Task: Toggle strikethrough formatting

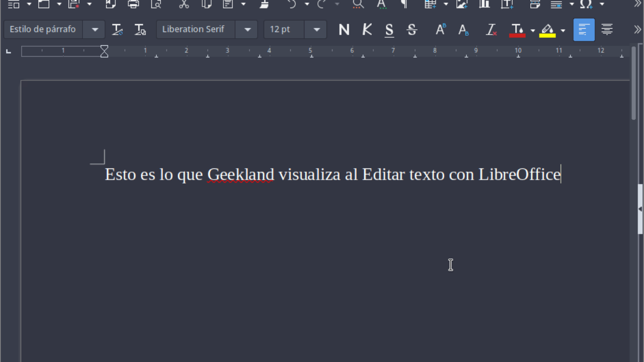Action: point(412,30)
